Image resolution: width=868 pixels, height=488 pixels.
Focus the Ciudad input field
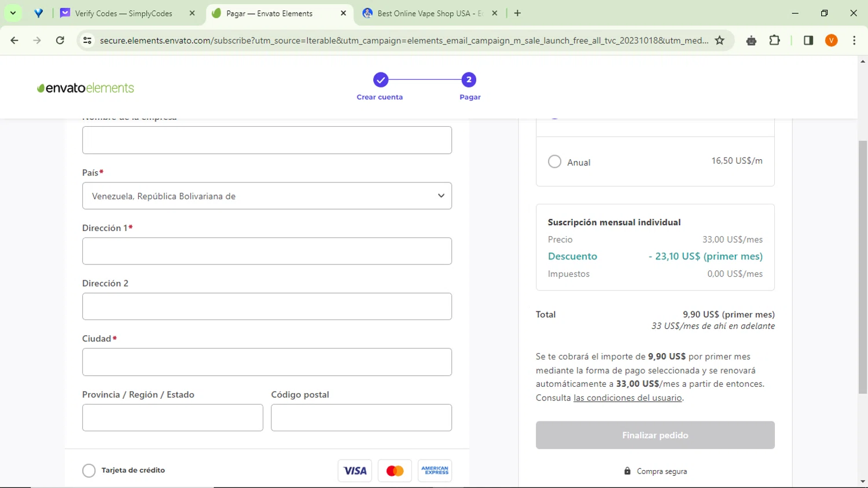pos(267,362)
